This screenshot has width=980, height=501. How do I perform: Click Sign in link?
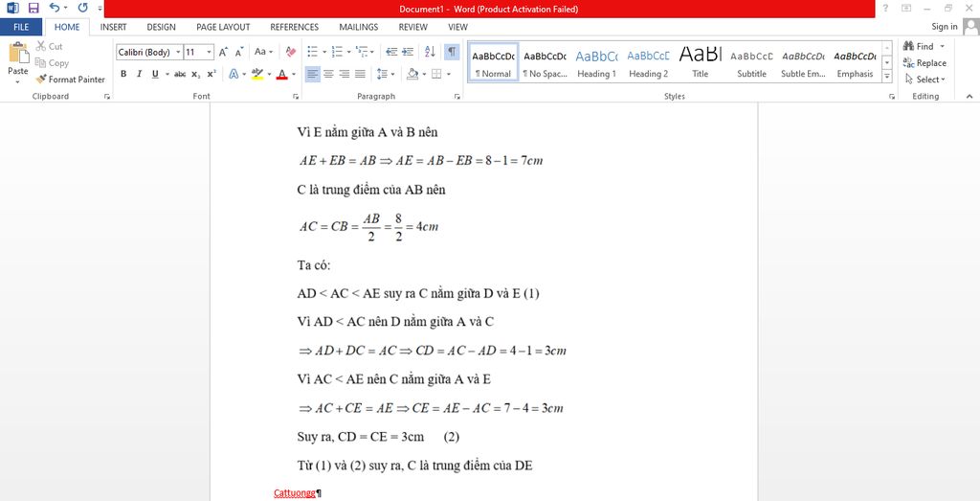(x=945, y=26)
